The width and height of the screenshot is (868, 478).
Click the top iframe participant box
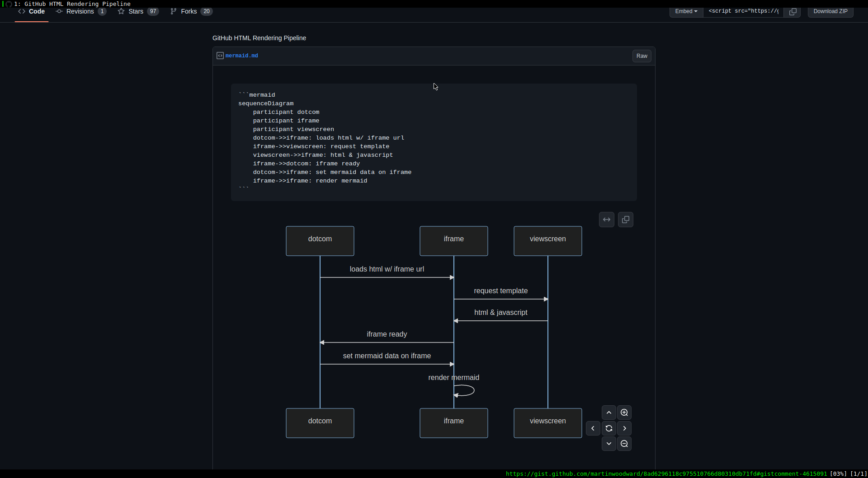pyautogui.click(x=454, y=241)
